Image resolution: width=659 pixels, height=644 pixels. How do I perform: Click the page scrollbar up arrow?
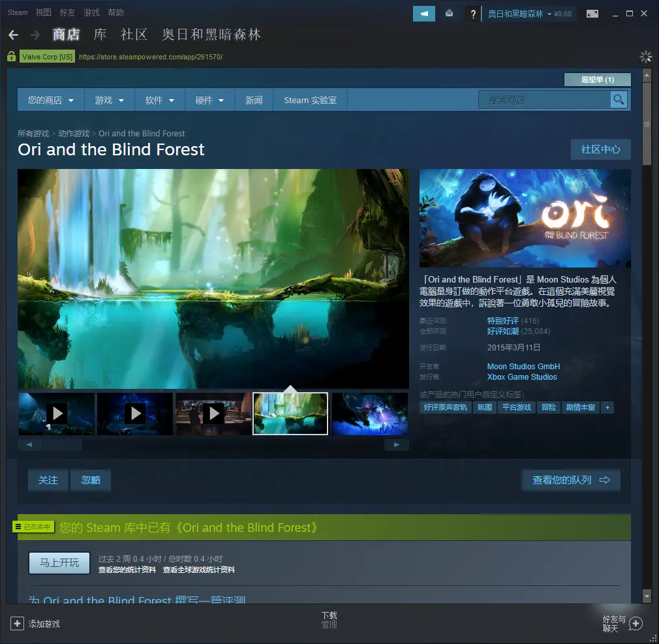(647, 75)
